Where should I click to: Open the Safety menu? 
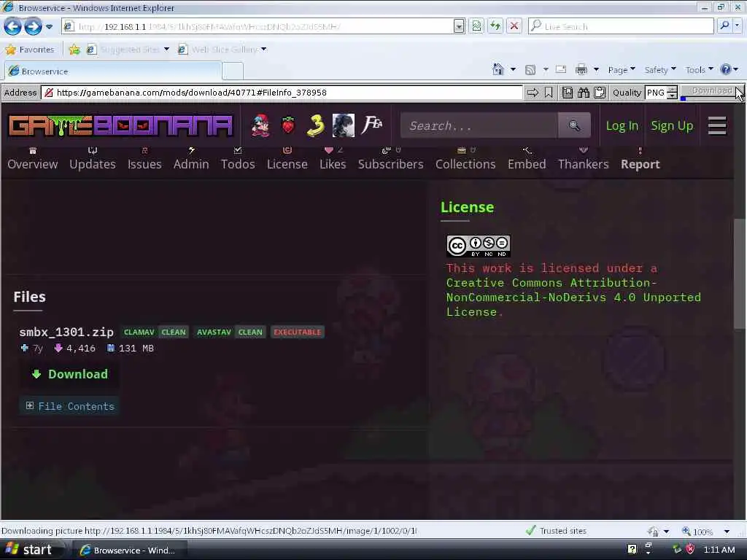[x=659, y=70]
